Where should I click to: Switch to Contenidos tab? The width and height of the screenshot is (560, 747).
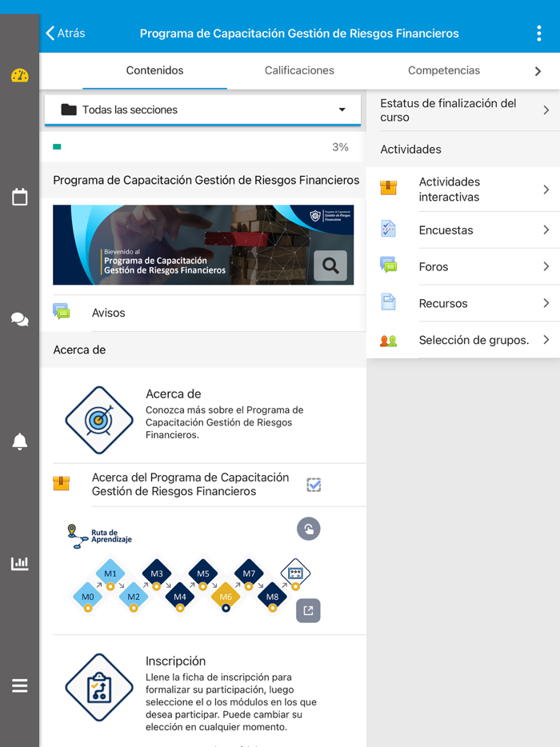coord(155,70)
